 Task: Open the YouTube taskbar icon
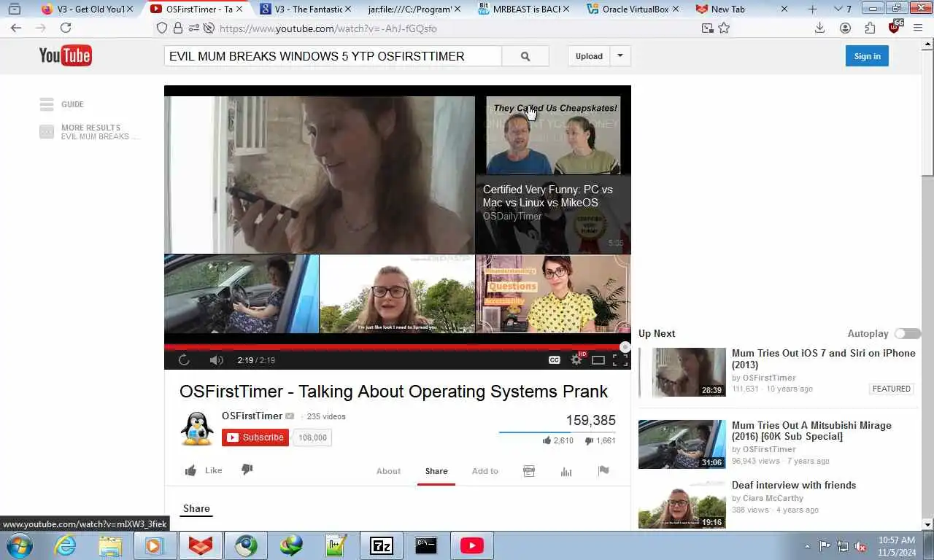click(471, 545)
